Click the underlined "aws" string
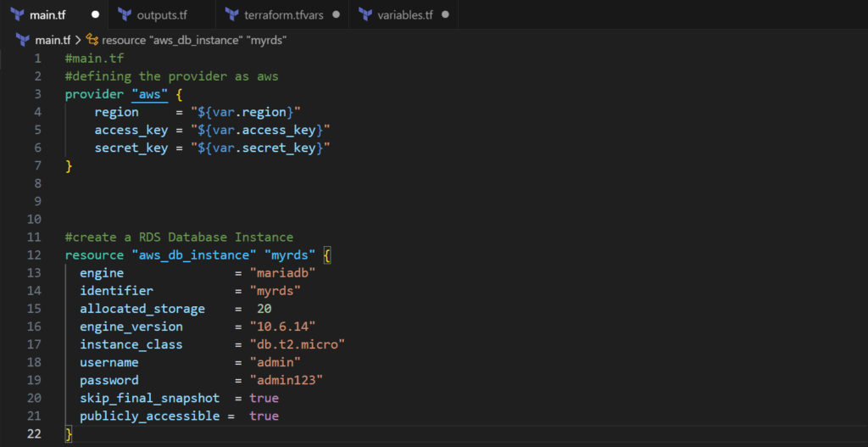868x447 pixels. [149, 94]
